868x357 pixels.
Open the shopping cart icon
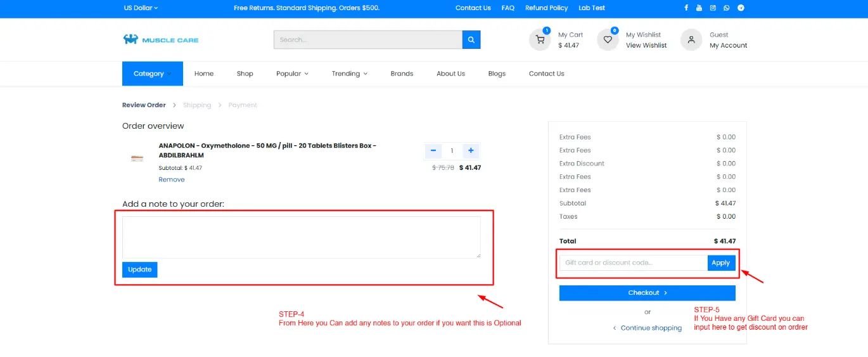click(x=540, y=40)
